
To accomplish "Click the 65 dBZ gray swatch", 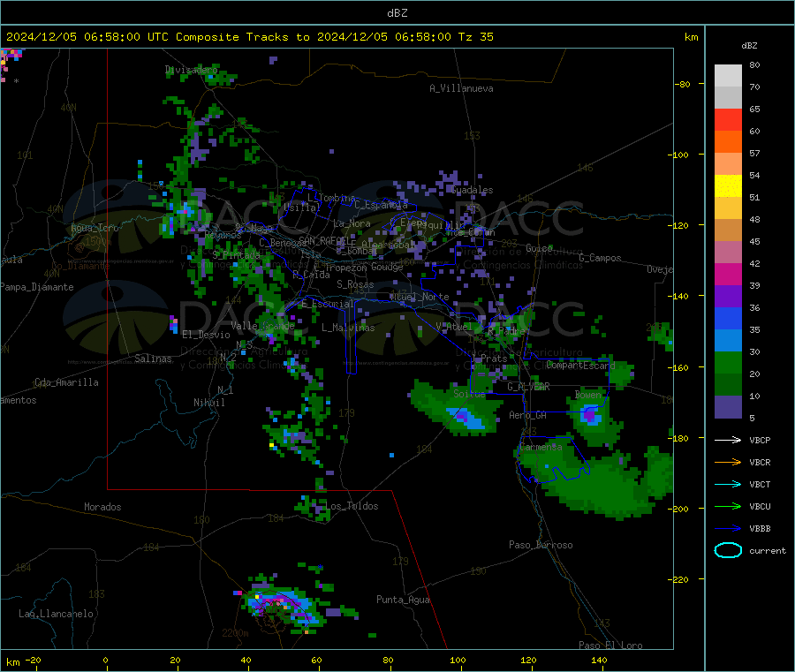I will [x=728, y=98].
